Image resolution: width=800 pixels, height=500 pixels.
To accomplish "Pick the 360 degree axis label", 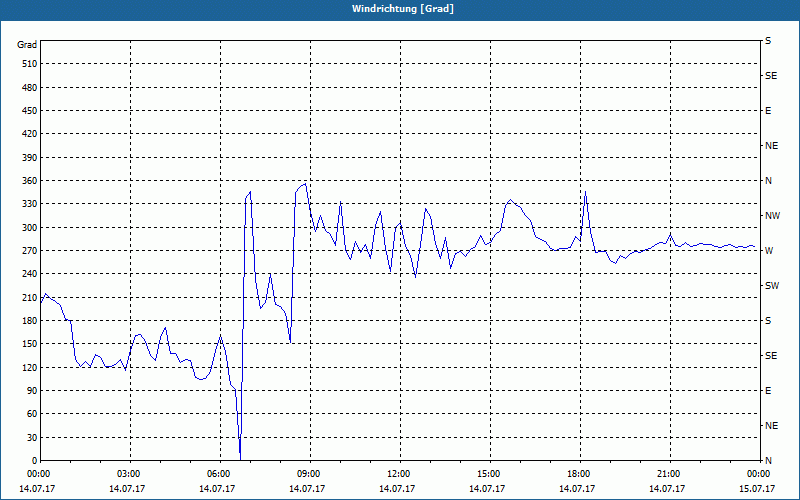I will [29, 181].
